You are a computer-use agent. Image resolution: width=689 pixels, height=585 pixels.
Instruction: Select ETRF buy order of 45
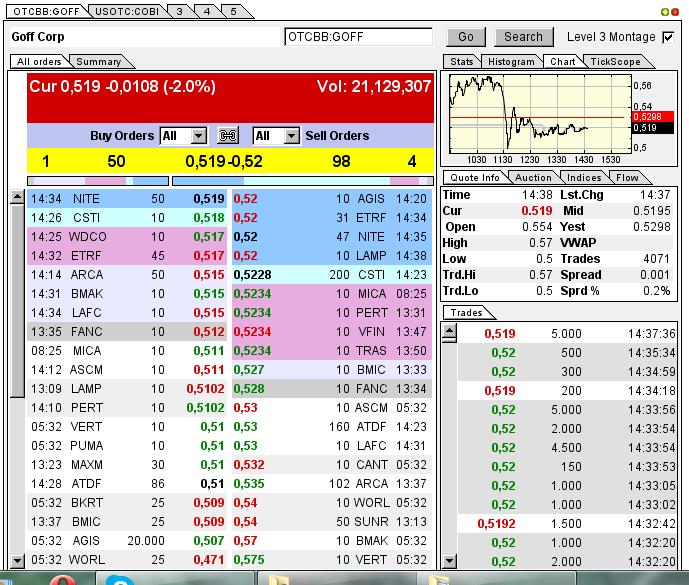click(127, 256)
